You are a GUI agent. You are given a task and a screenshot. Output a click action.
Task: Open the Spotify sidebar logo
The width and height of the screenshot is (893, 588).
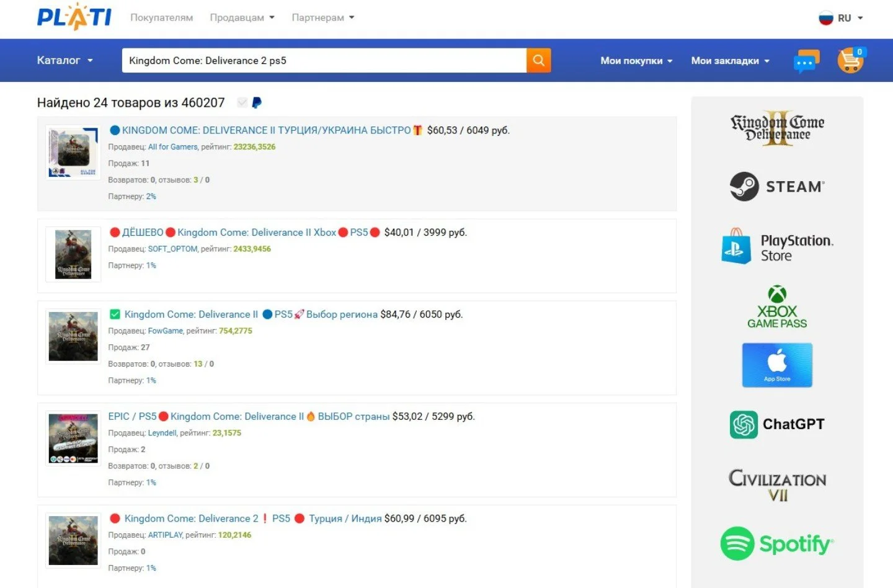click(x=777, y=544)
